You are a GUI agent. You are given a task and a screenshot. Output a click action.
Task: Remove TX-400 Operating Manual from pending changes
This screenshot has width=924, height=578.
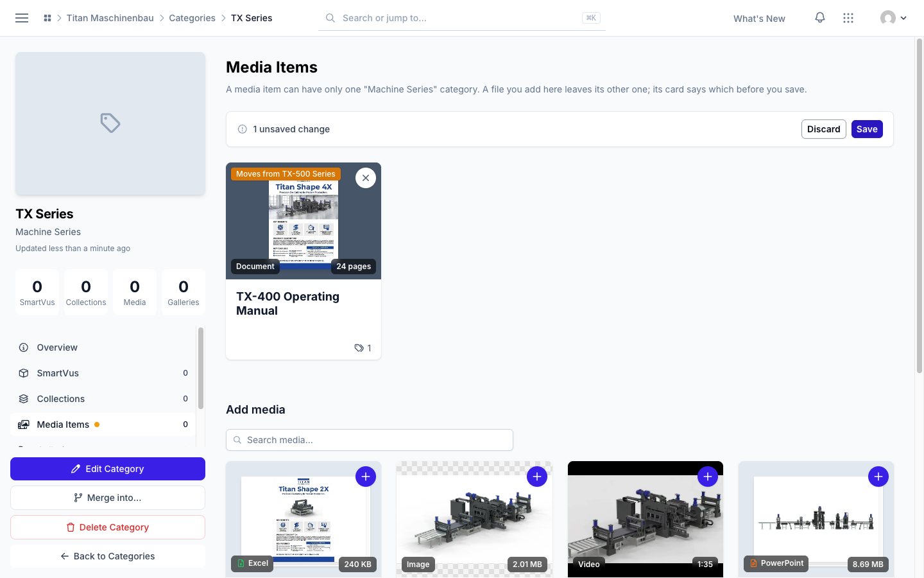[x=366, y=178]
